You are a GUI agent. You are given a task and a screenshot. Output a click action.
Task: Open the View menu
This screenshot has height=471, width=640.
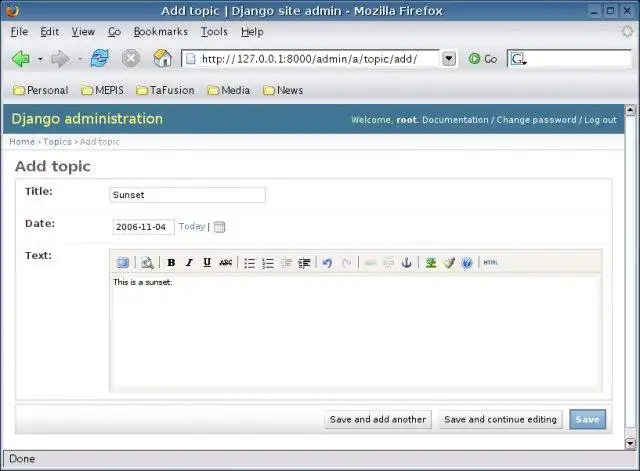click(x=83, y=31)
